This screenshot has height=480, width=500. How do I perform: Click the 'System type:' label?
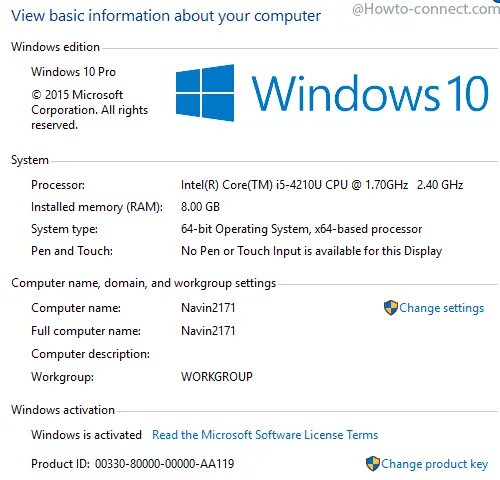(x=64, y=229)
